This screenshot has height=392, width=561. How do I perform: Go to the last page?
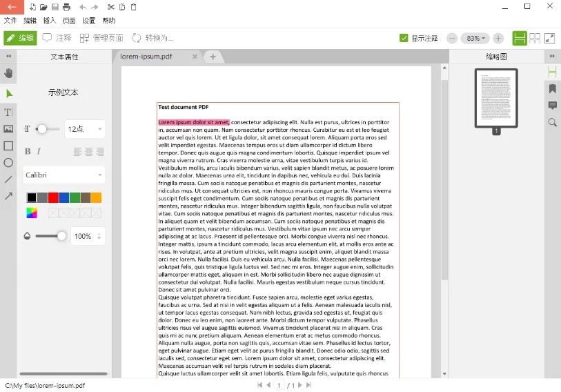tap(308, 385)
